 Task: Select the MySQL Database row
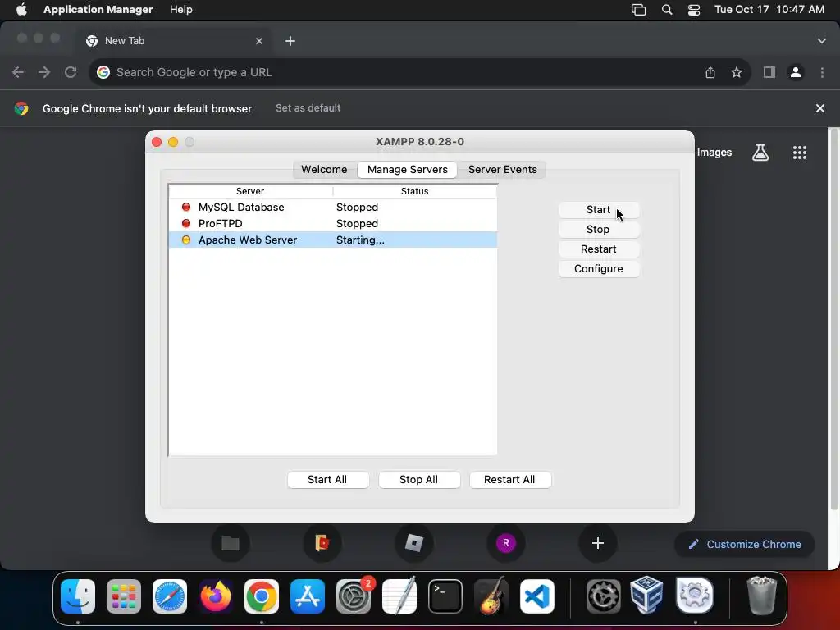pos(333,208)
